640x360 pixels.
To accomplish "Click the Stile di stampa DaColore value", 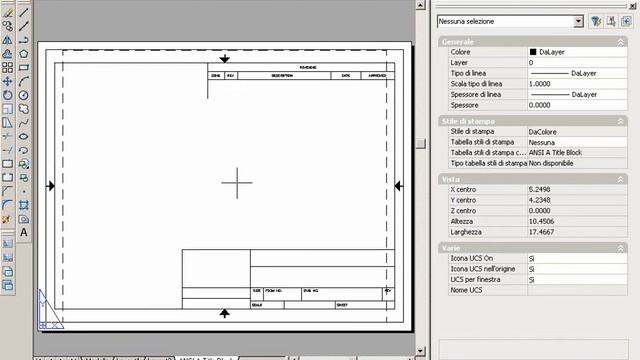I will pyautogui.click(x=577, y=132).
